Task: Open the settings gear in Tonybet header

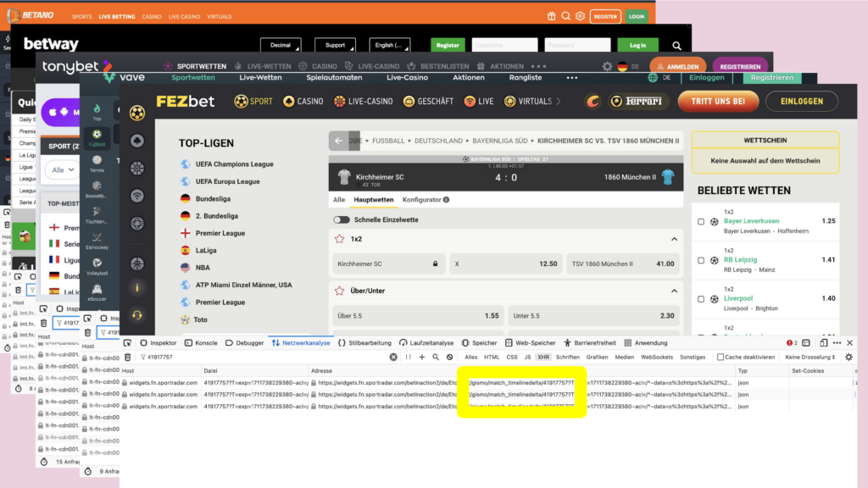Action: point(607,66)
